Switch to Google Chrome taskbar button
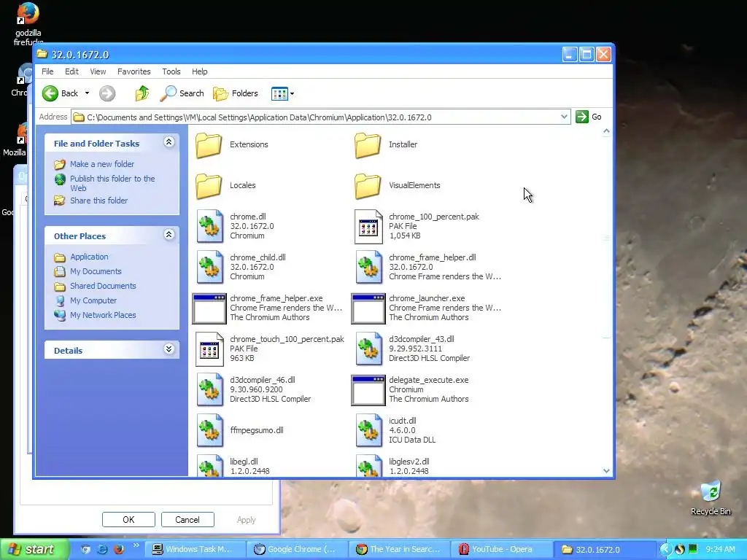 (x=296, y=549)
